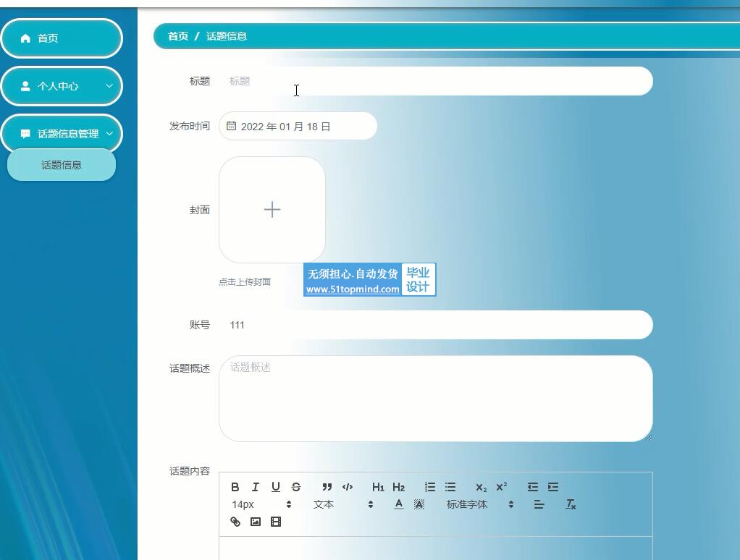Insert a hyperlink in editor

[x=235, y=522]
